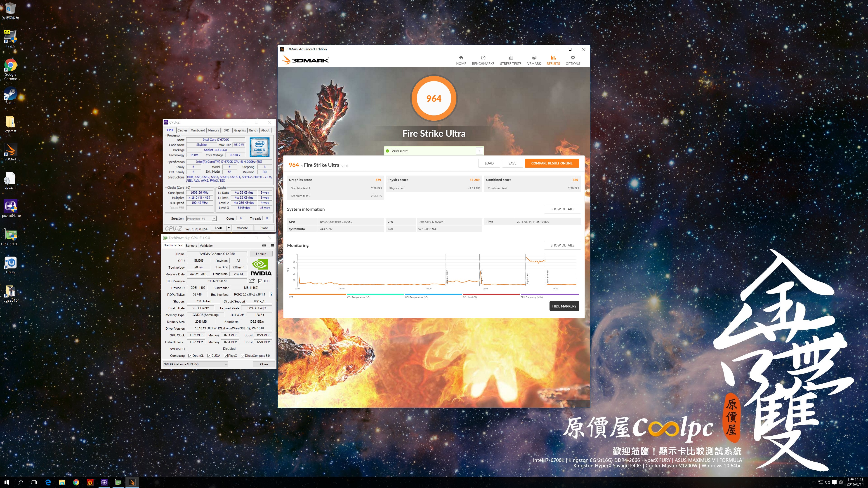Switch to Sensors tab in GPU-Z
Screen dimensions: 868x488
[191, 246]
